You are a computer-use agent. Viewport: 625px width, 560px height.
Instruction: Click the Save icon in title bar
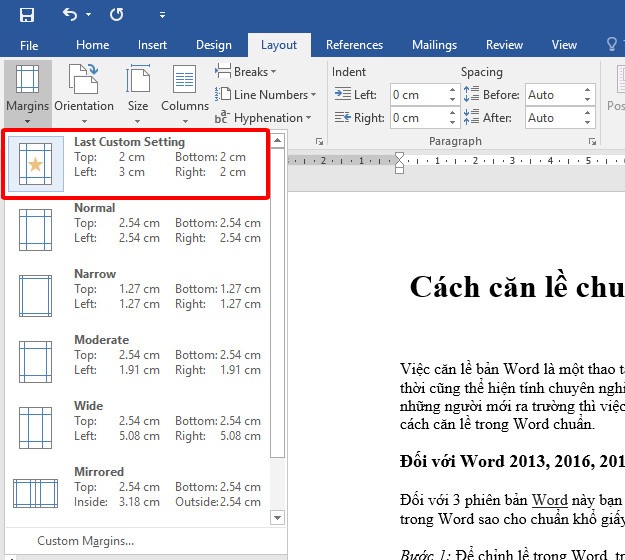[x=26, y=15]
